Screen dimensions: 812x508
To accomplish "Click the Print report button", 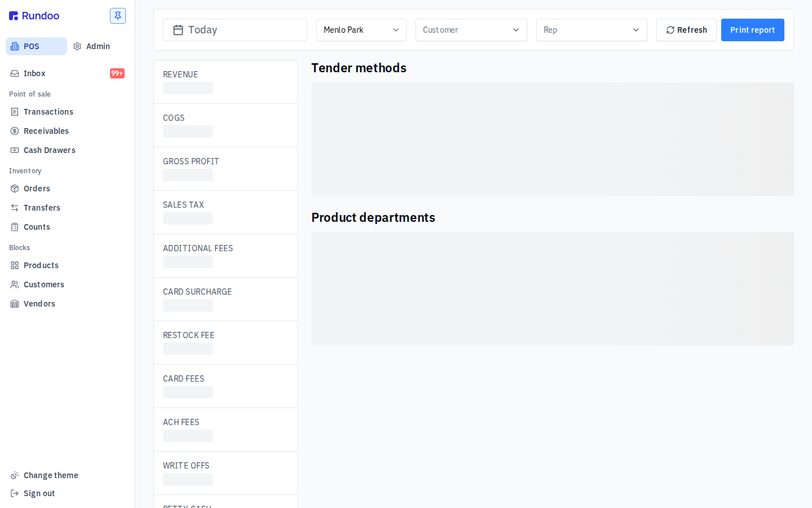I will pos(753,30).
